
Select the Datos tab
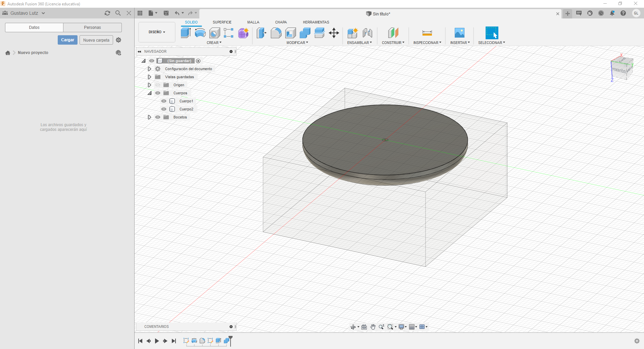point(34,28)
